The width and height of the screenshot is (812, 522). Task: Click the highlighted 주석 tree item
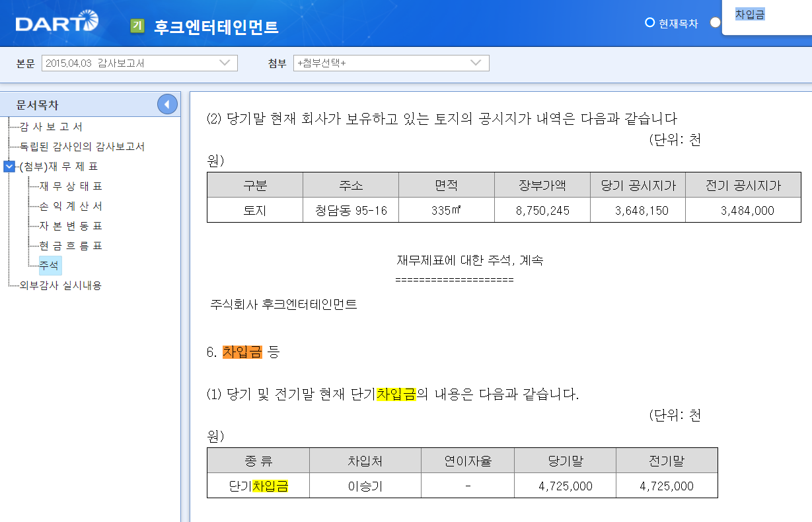pos(48,265)
